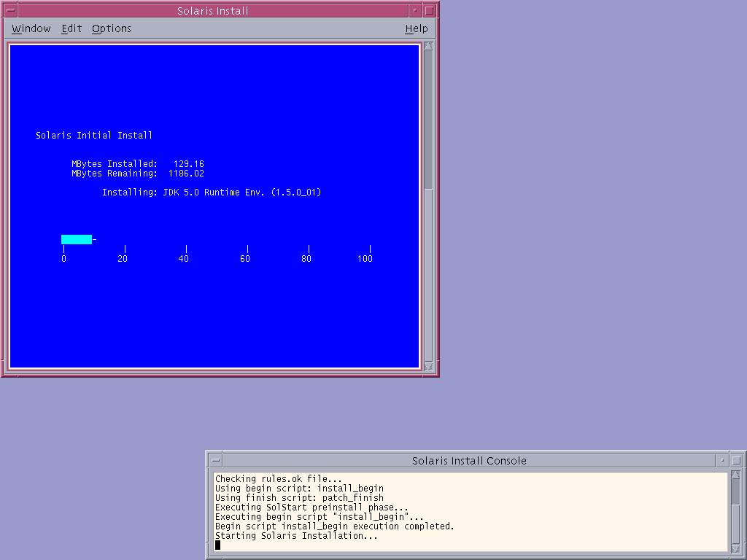Click the 100 mark on progress scale

(x=365, y=259)
